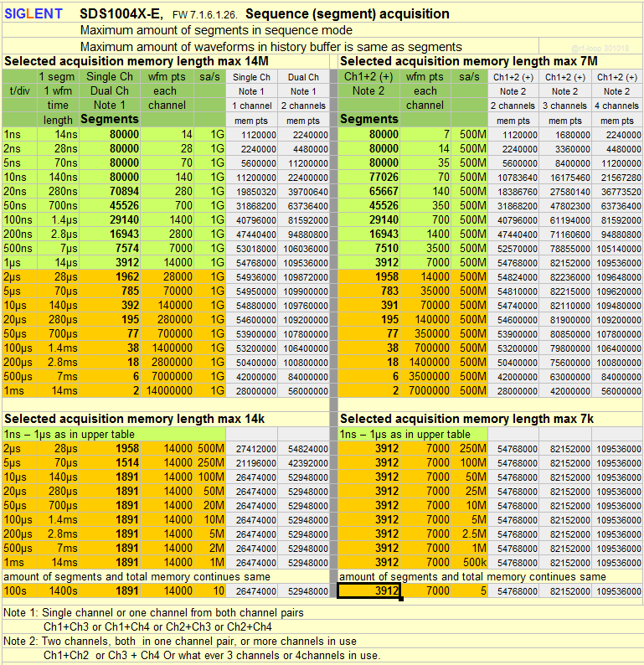
Task: Click the 'SDS1004X-E,' model title
Action: (121, 14)
